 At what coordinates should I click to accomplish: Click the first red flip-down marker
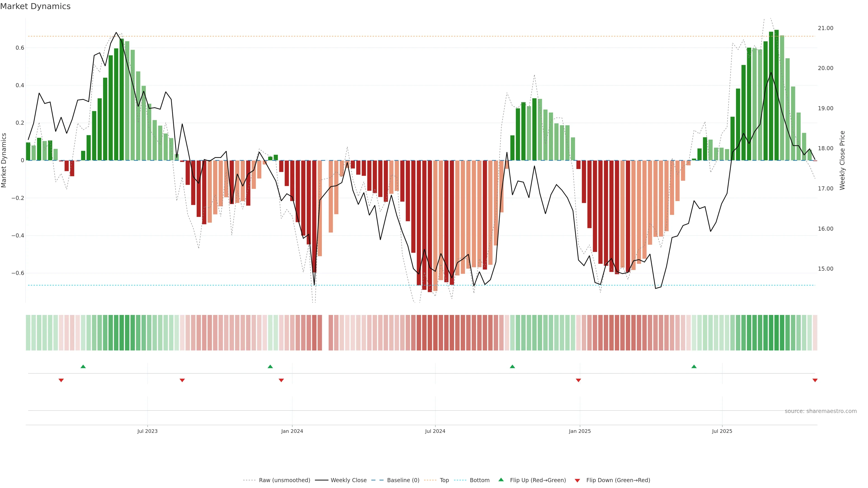tap(61, 380)
